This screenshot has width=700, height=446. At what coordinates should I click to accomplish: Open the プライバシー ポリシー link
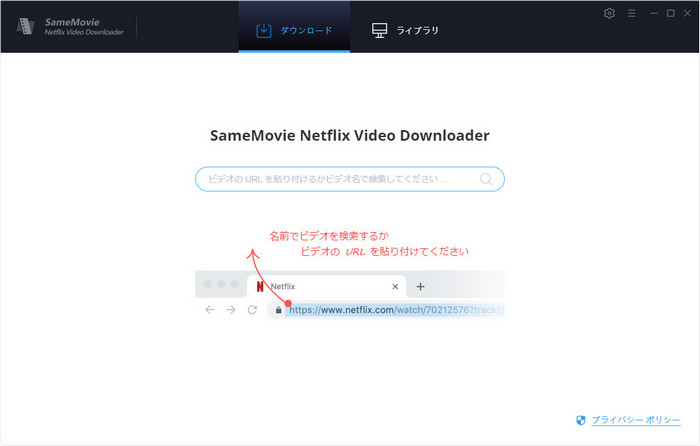tap(636, 420)
